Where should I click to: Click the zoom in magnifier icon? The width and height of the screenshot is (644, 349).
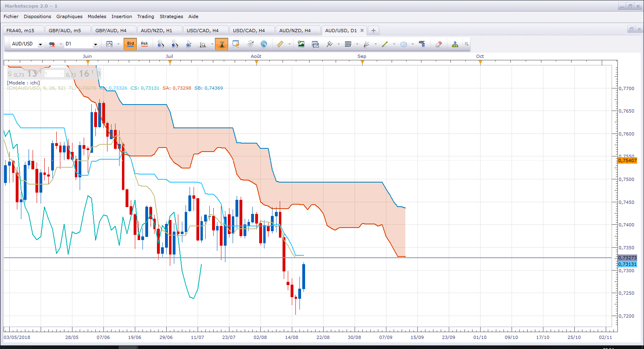(161, 44)
